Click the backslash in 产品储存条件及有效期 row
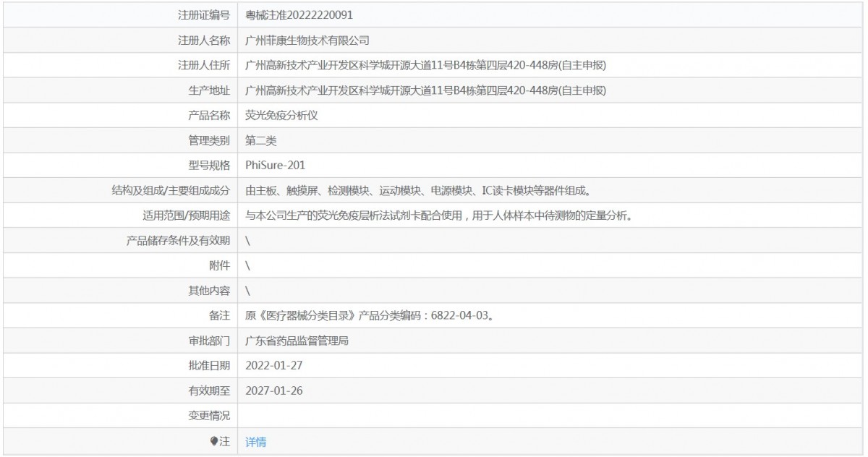 (248, 241)
